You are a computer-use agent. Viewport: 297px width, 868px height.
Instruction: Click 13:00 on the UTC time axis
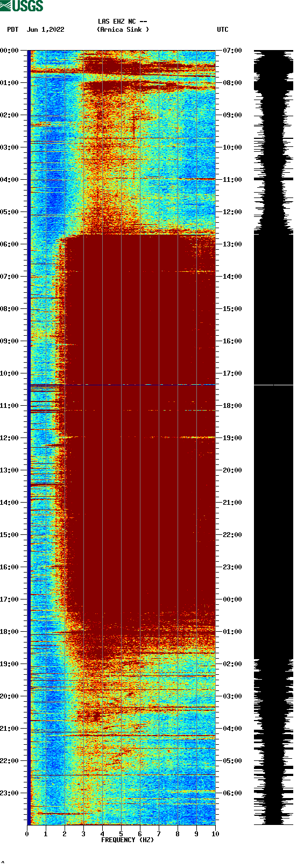coord(232,244)
